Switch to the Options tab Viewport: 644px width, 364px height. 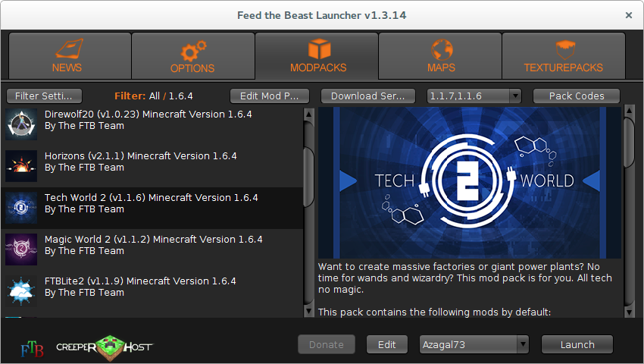click(x=193, y=56)
